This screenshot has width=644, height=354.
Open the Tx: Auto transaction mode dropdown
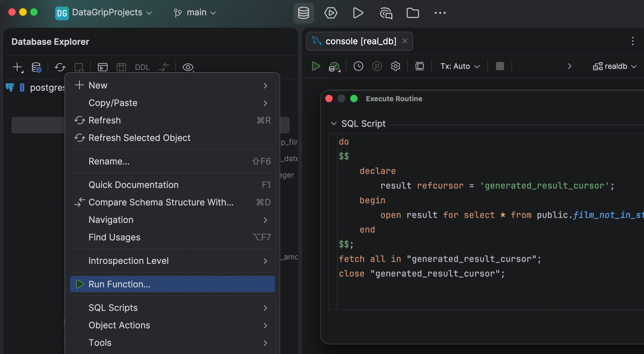(460, 66)
